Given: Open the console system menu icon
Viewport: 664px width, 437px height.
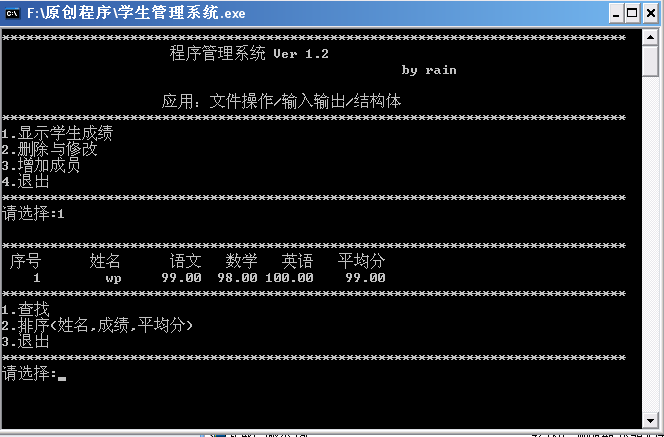Looking at the screenshot, I should (13, 13).
